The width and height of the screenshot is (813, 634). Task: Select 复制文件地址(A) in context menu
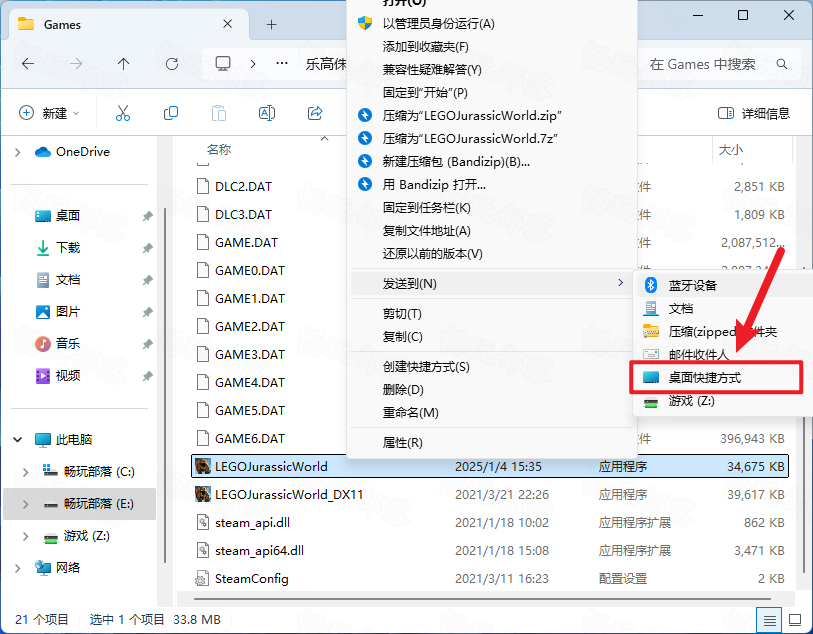coord(426,231)
